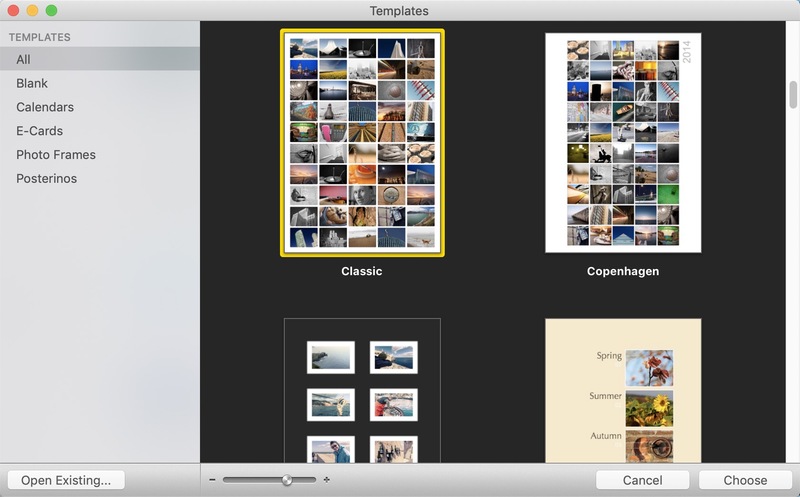
Task: Click the Classic template label
Action: point(362,271)
